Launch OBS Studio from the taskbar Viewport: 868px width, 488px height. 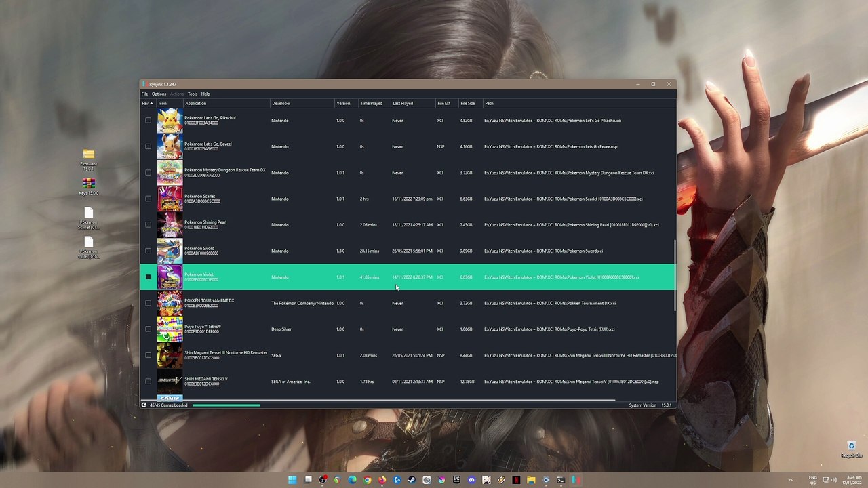[323, 480]
